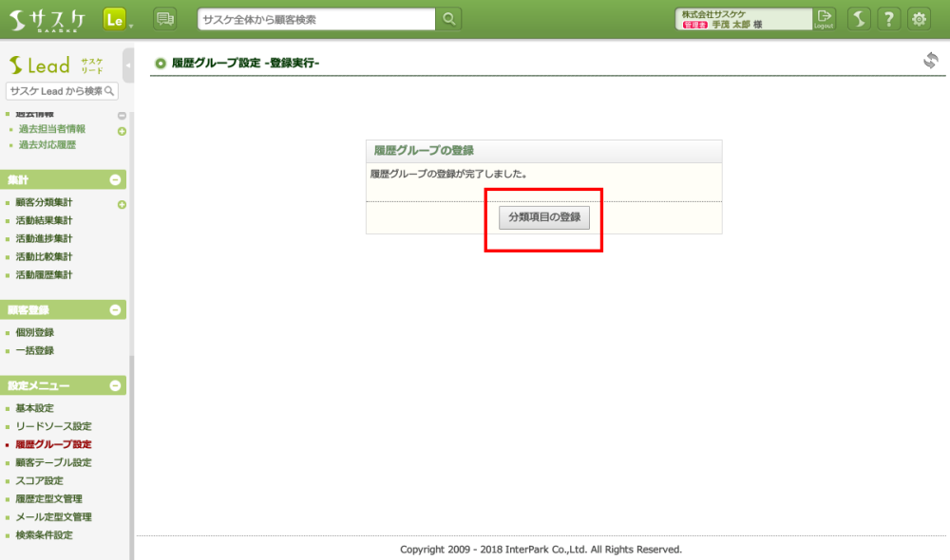This screenshot has width=950, height=560.
Task: Open 履歴グループ設定 in the settings menu
Action: point(54,444)
